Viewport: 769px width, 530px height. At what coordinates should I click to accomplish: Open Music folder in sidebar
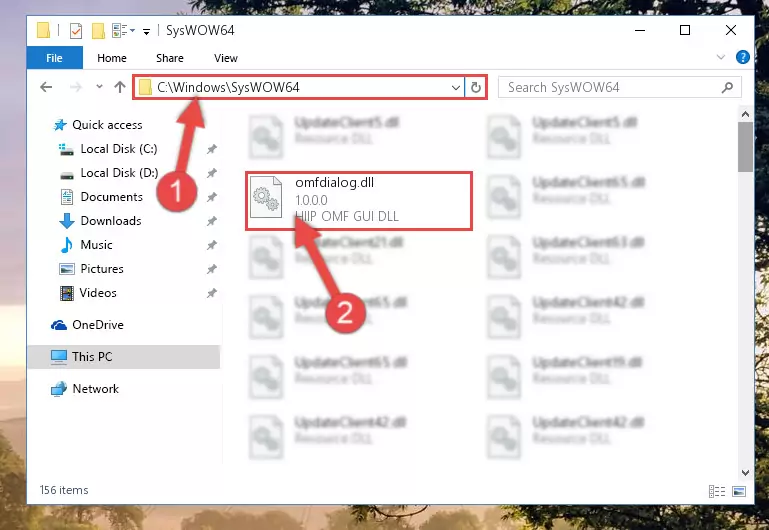(x=96, y=245)
